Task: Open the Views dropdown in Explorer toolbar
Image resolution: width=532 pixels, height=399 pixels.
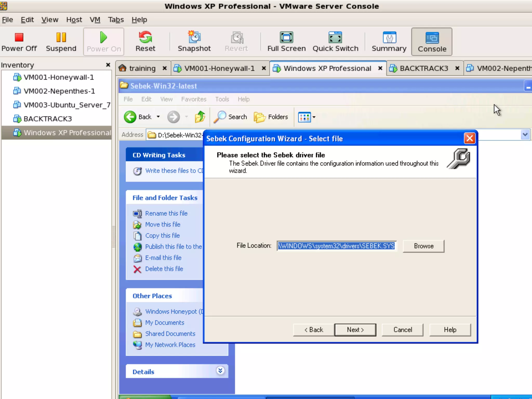Action: [x=314, y=117]
